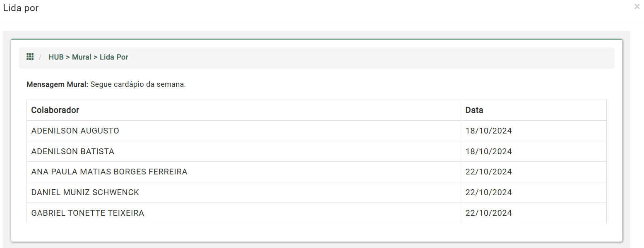
Task: Select the GABRIEL TONETTE TEIXEIRA row
Action: [317, 213]
